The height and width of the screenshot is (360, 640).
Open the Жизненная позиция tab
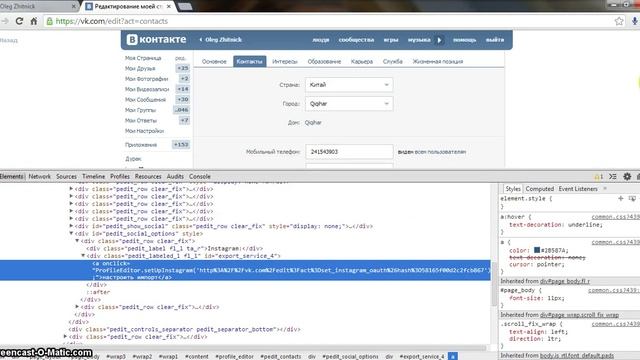(438, 61)
